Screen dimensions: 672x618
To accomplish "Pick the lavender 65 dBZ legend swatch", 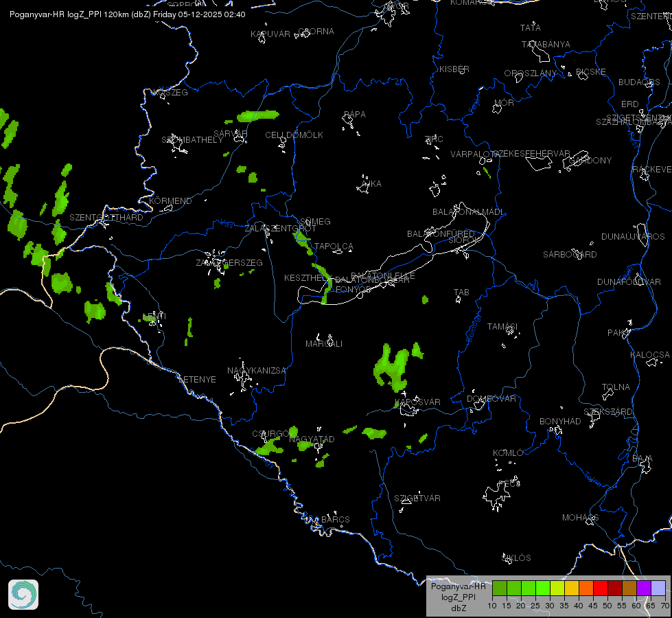I will (658, 588).
